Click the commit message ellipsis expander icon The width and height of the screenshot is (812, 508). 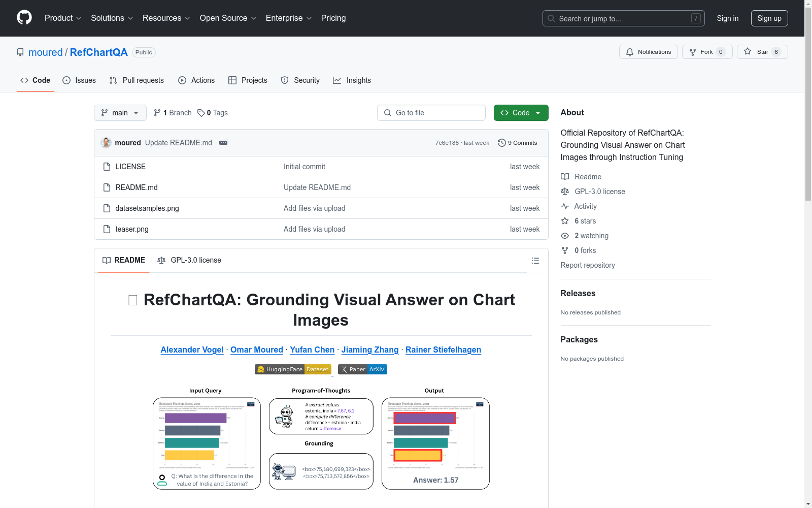coord(223,143)
